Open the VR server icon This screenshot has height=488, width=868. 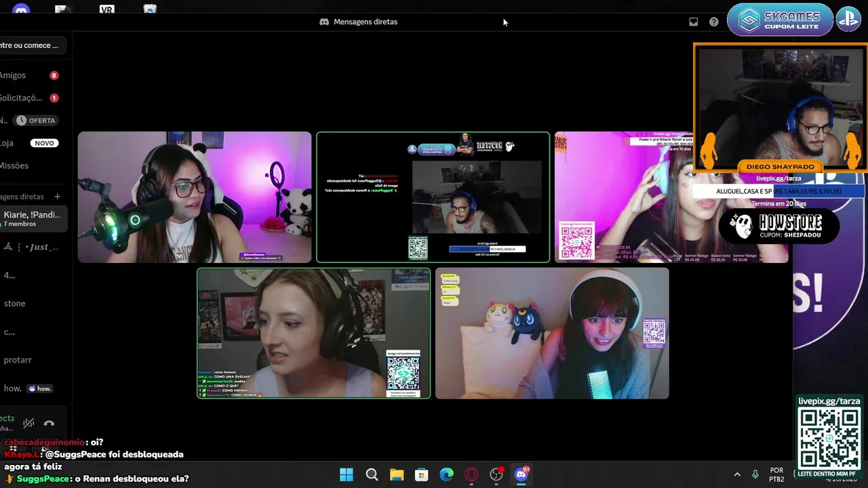pyautogui.click(x=106, y=9)
